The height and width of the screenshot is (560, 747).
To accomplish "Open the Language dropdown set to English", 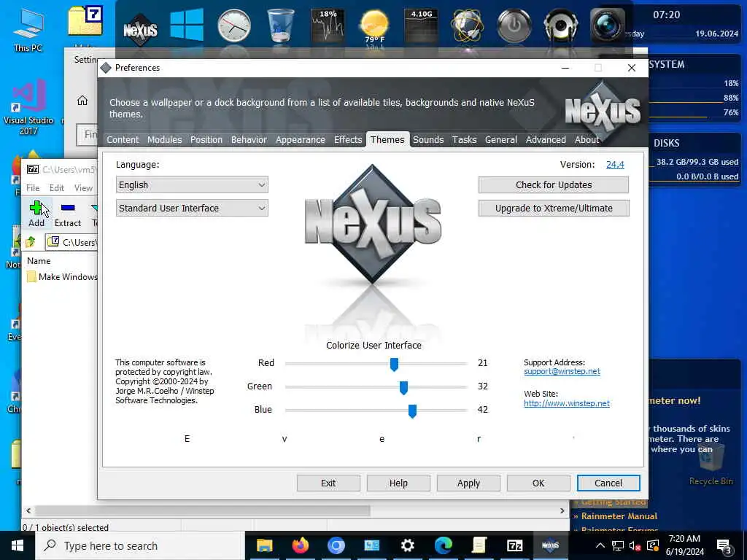I will click(192, 184).
